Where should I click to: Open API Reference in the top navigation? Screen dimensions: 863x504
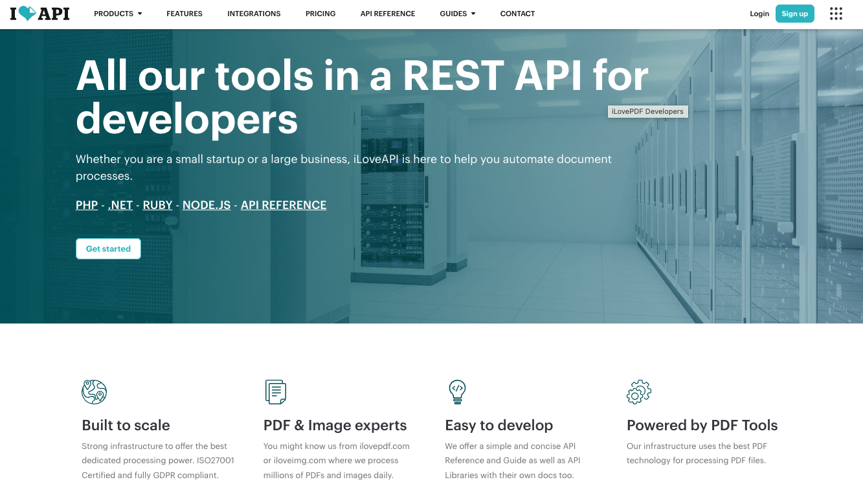click(388, 14)
